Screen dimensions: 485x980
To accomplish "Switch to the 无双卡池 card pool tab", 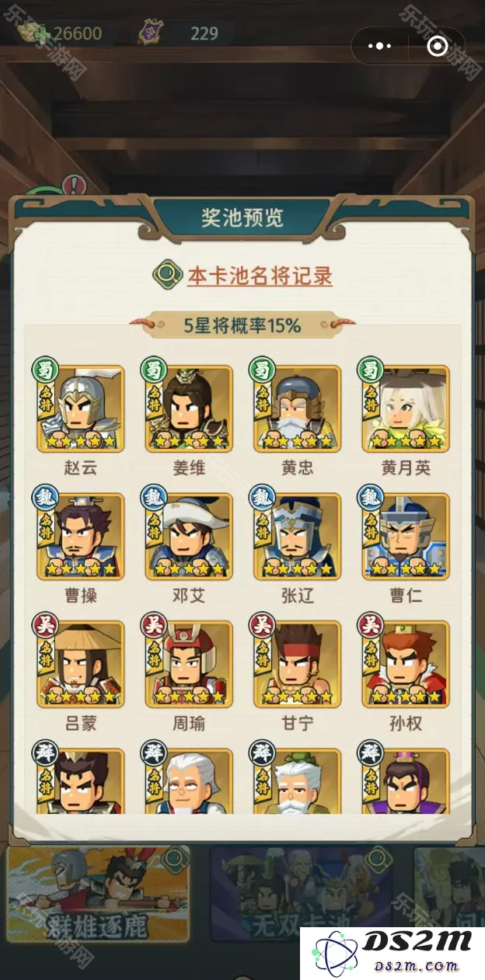I will pos(301,895).
